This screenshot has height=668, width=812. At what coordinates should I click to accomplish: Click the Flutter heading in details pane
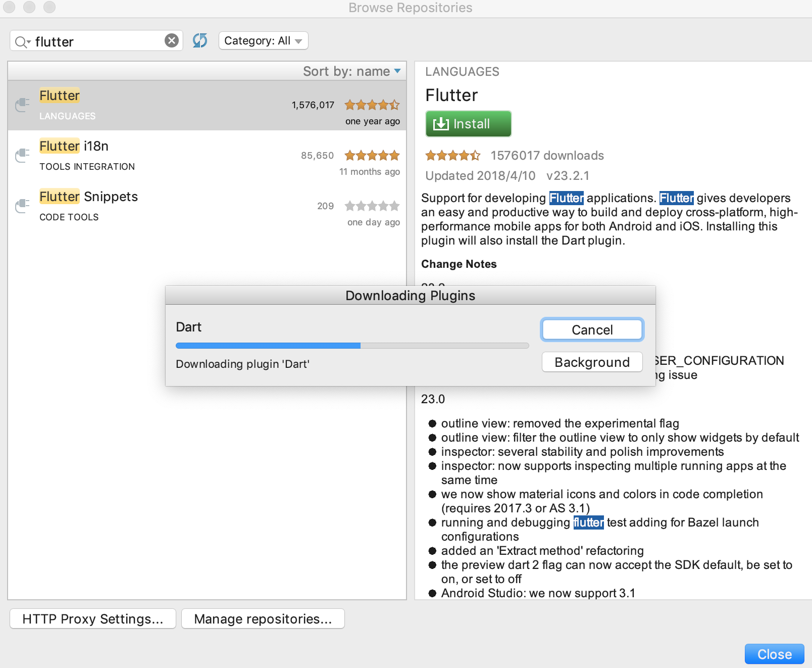(x=451, y=95)
